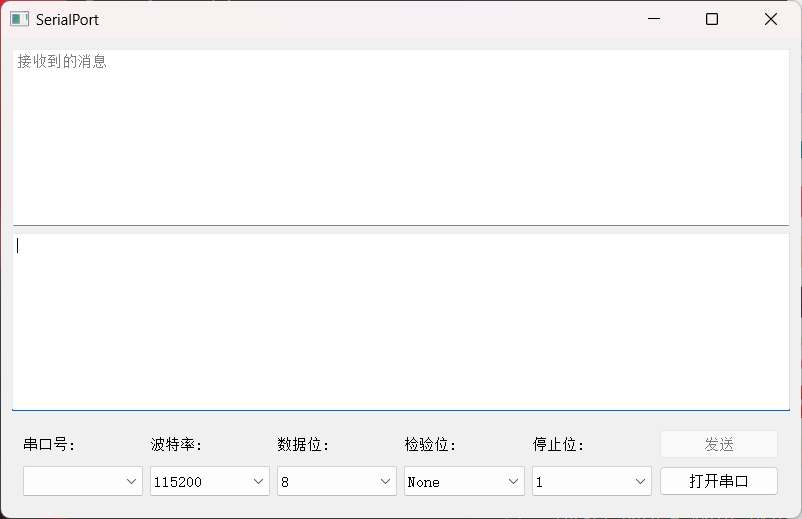Maximize the SerialPort window

pos(712,19)
